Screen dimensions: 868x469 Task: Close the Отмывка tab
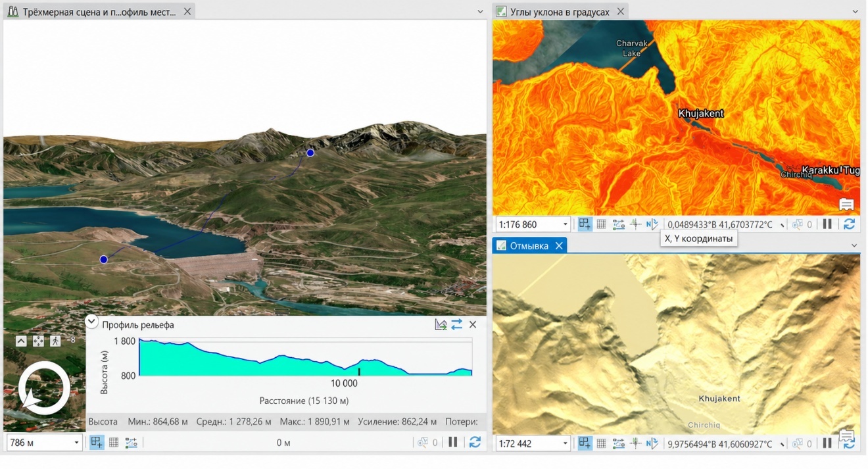tap(558, 246)
